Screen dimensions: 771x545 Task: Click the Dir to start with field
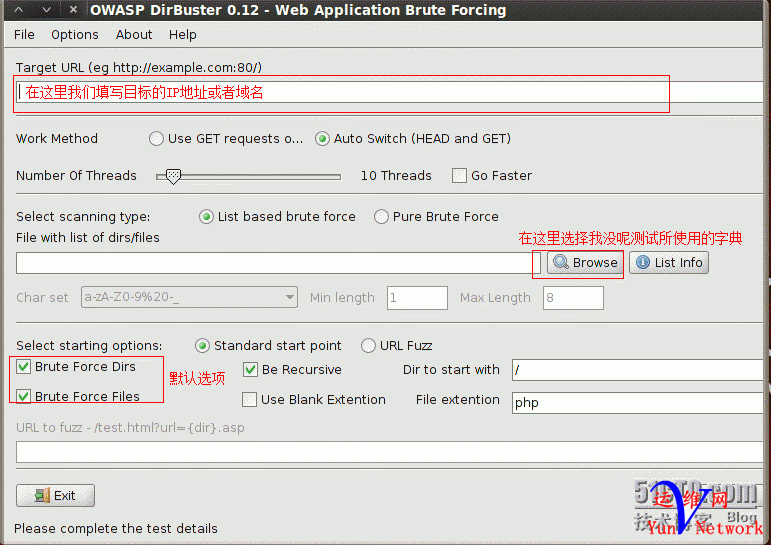[x=637, y=370]
